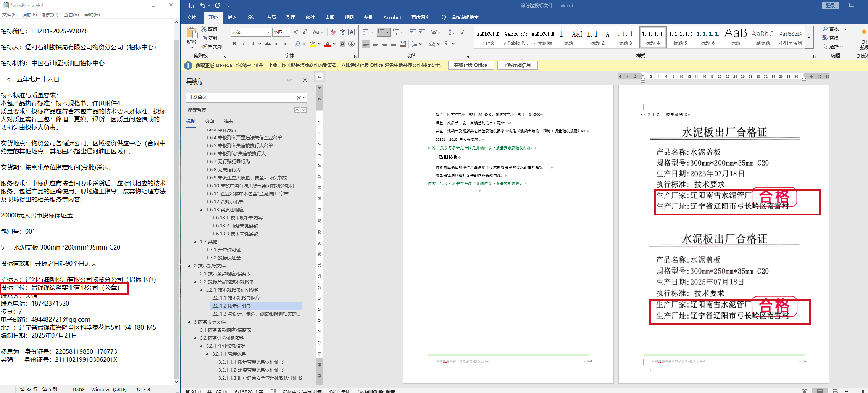Apply the red font color swatch
This screenshot has height=393, width=868.
coord(327,44)
